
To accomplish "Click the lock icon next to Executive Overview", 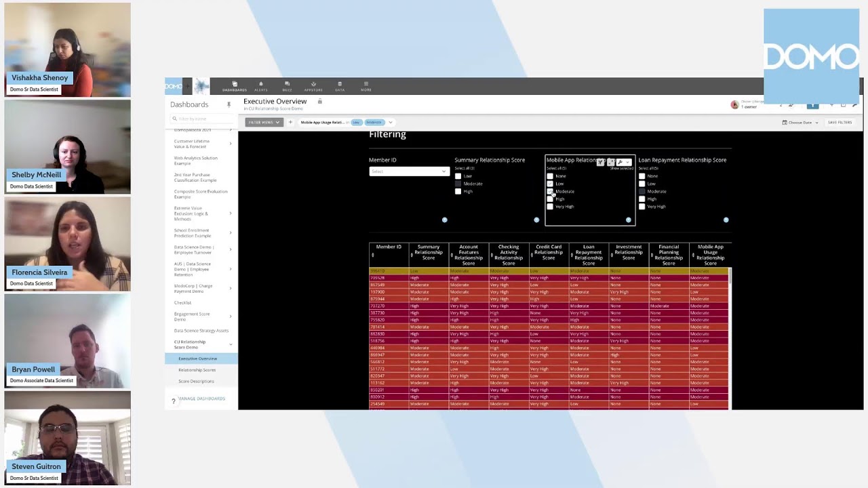I will (320, 101).
